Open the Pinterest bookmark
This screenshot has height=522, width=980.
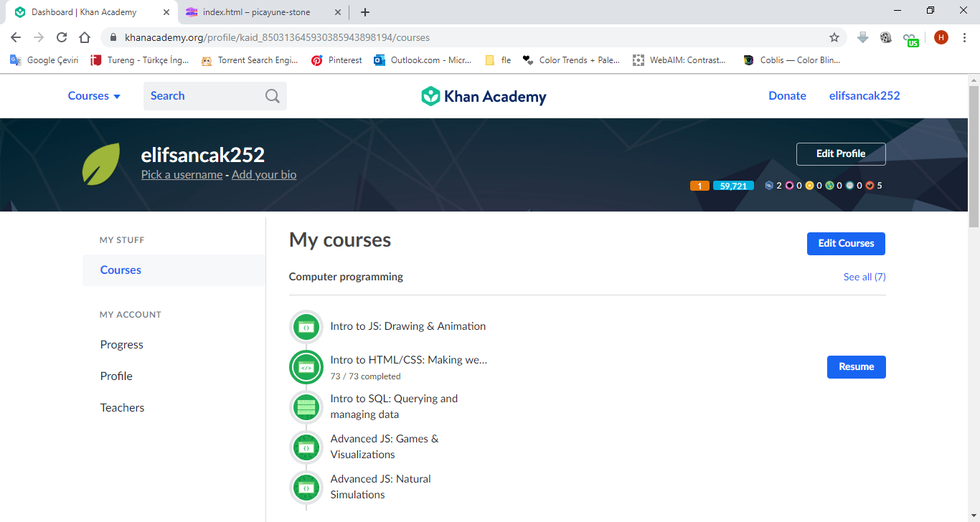336,60
